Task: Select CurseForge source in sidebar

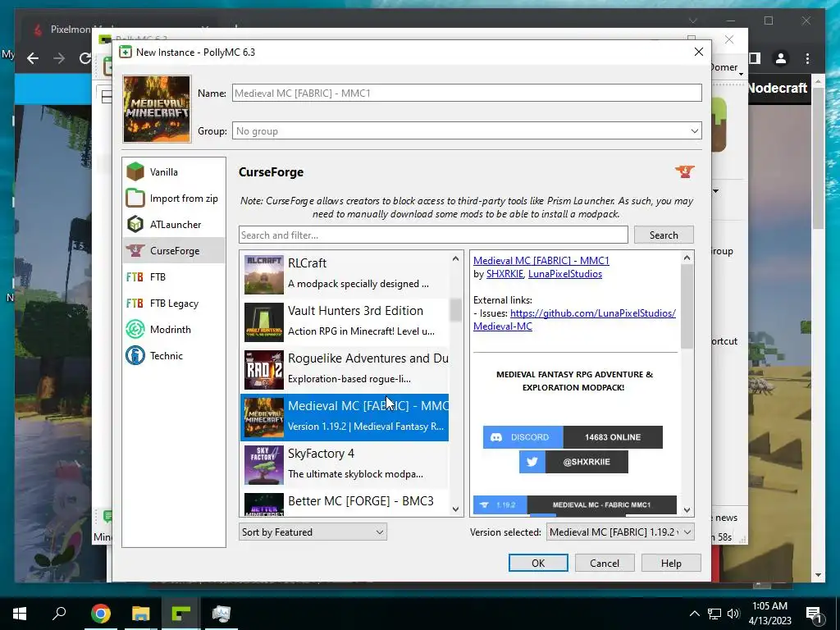Action: [x=174, y=251]
